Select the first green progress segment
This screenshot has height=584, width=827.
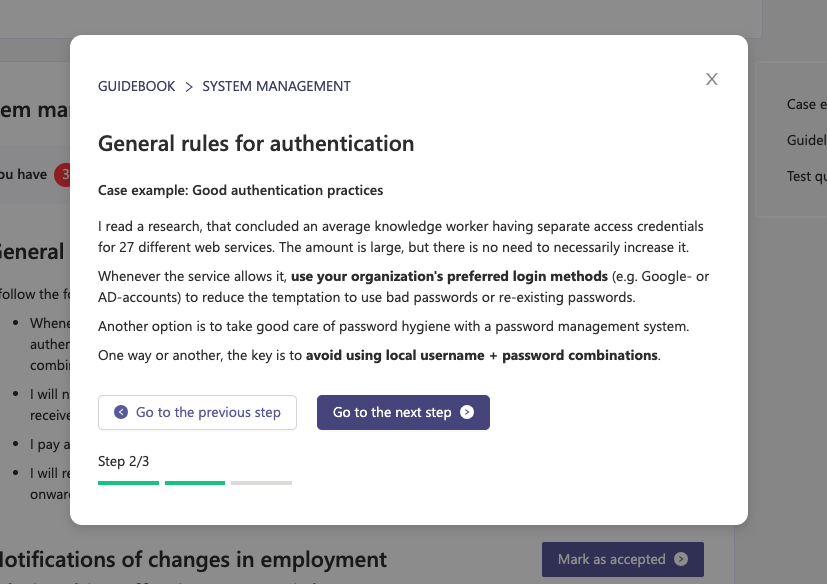[128, 483]
